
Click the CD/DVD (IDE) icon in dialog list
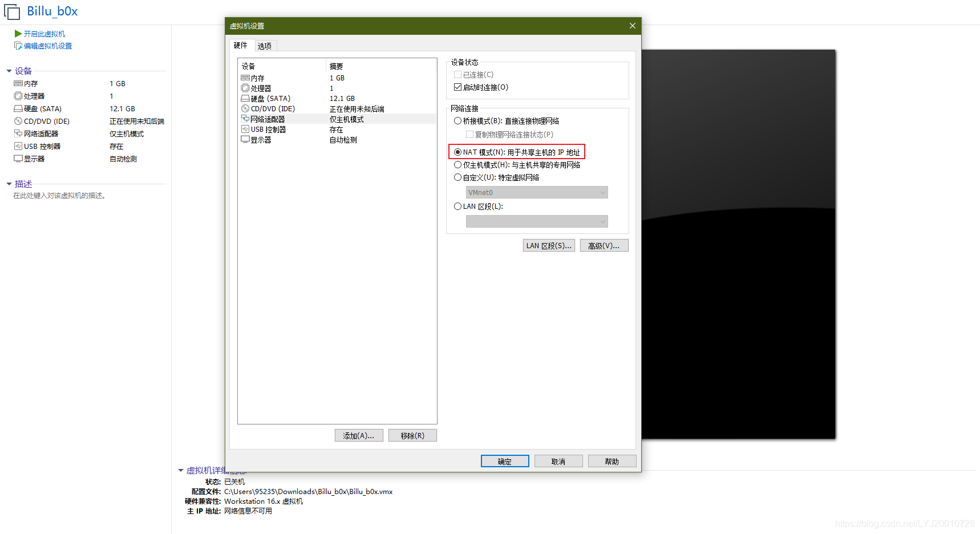[x=245, y=109]
